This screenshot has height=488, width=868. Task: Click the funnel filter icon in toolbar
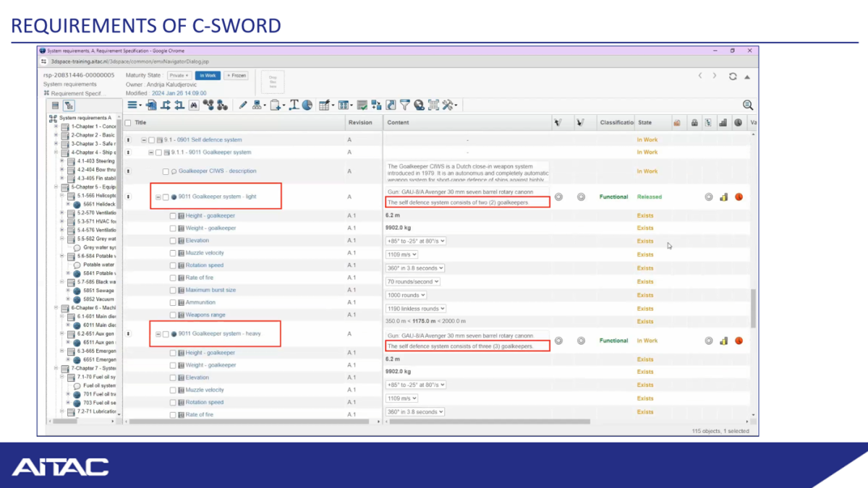click(405, 106)
